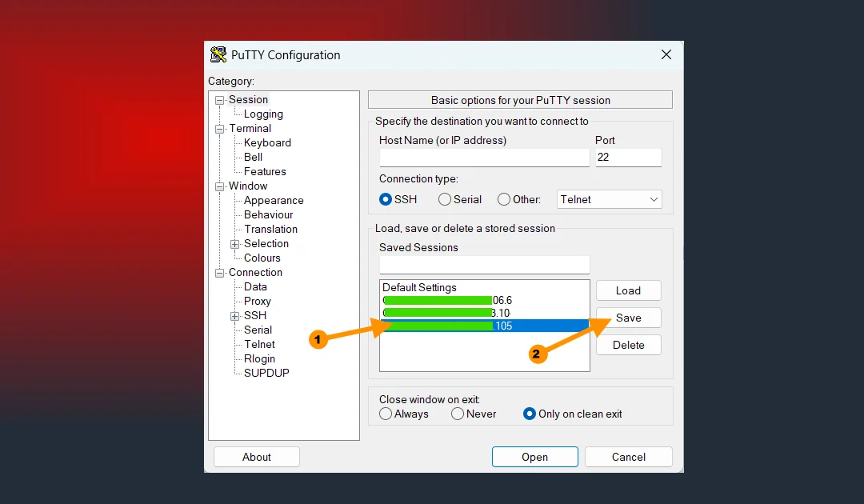Screen dimensions: 864x504
Task: Collapse the Terminal tree node
Action: 219,129
